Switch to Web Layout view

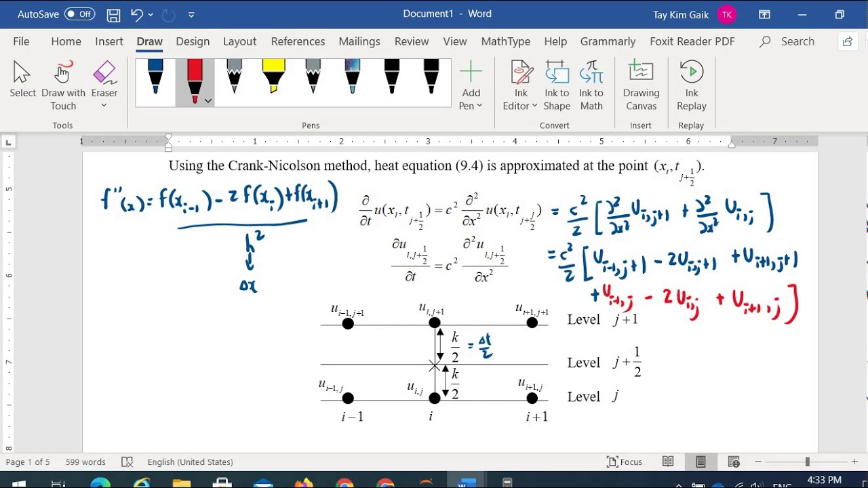click(734, 462)
